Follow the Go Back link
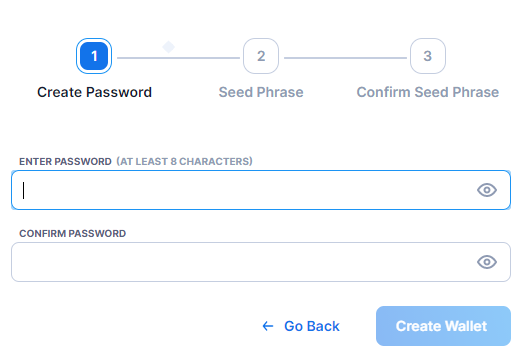Image resolution: width=529 pixels, height=360 pixels. tap(312, 326)
